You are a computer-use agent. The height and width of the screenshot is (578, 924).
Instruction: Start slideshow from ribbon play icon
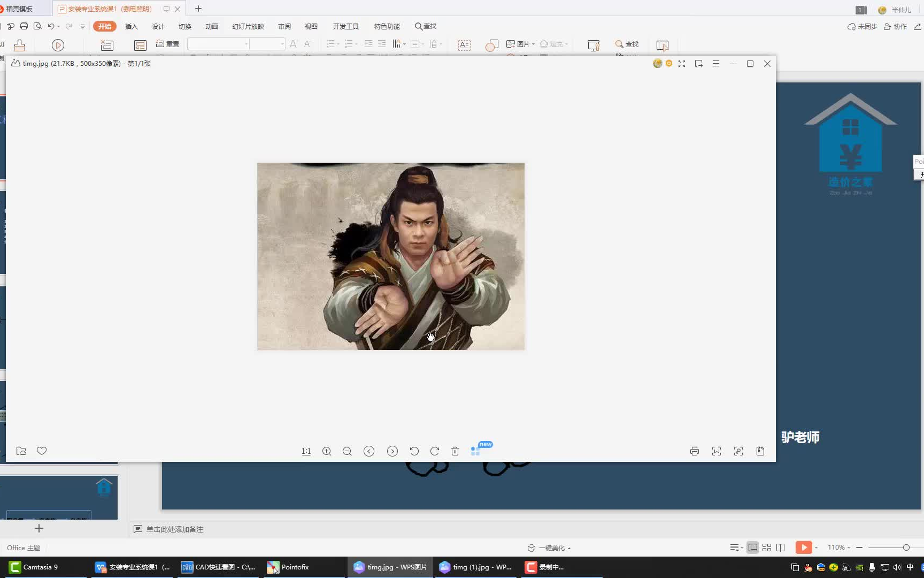tap(58, 45)
